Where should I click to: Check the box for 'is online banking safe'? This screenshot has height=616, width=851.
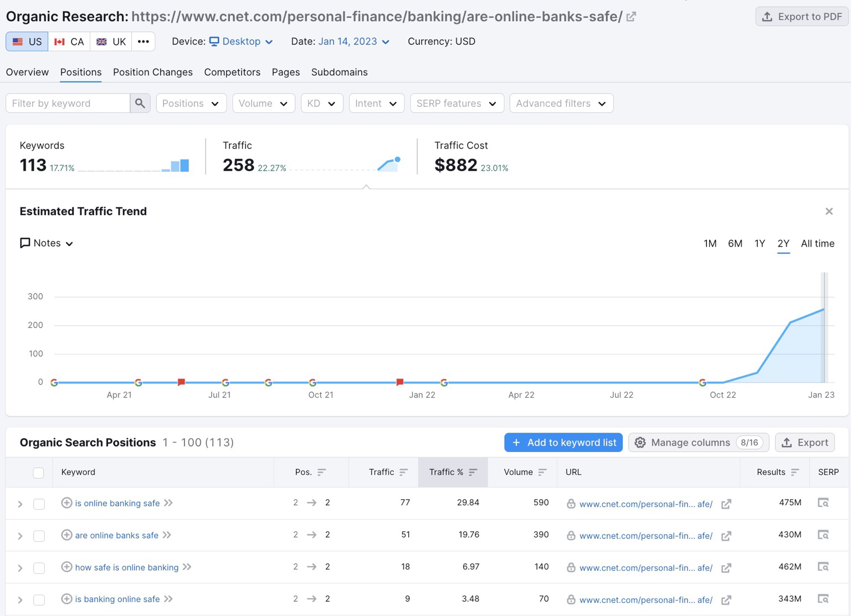pos(39,504)
